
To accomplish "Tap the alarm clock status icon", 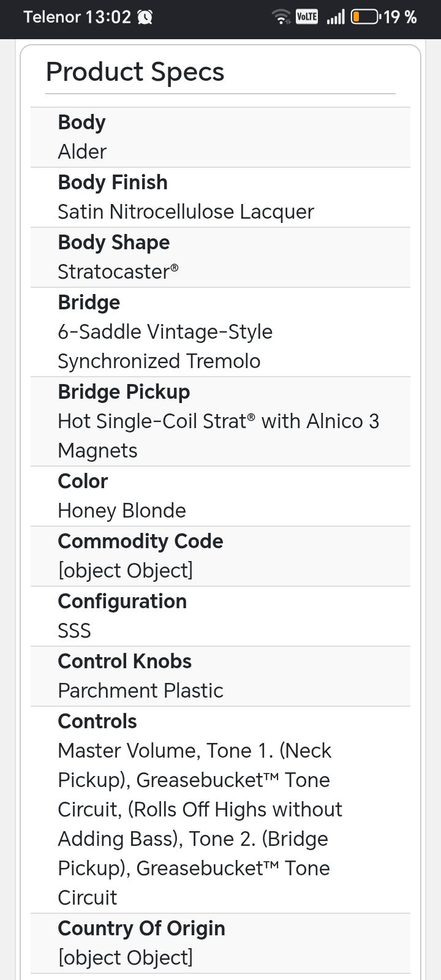I will (x=145, y=17).
